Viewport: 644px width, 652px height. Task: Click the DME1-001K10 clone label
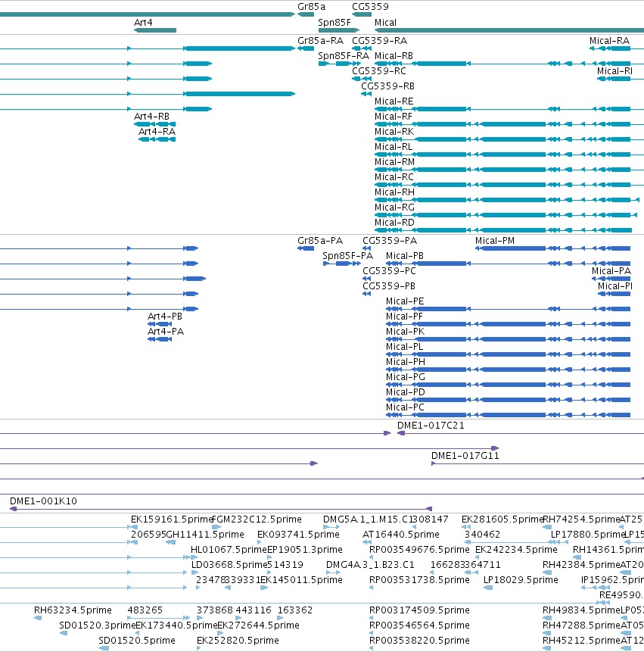[x=43, y=501]
